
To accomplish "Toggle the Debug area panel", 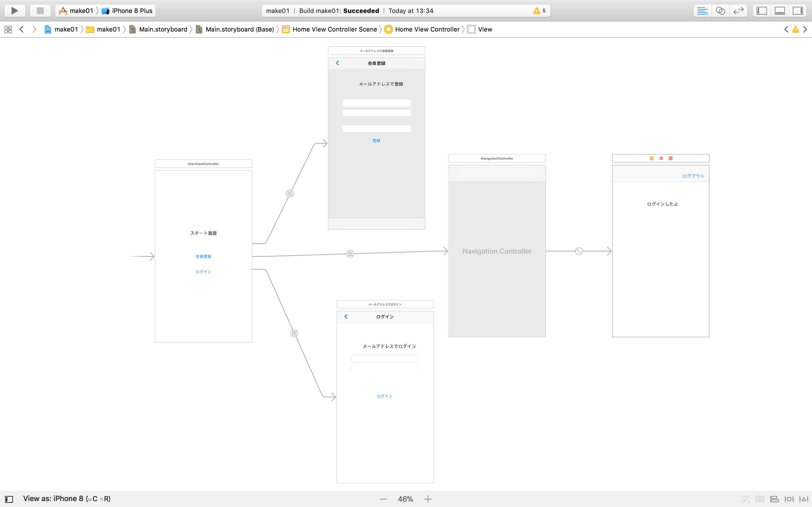I will pyautogui.click(x=780, y=11).
